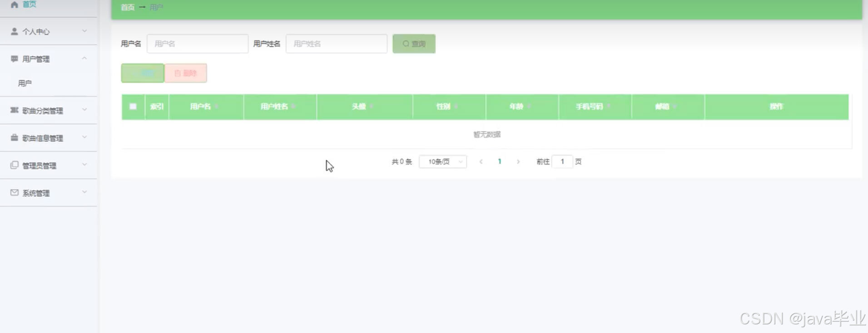Image resolution: width=868 pixels, height=333 pixels.
Task: Expand the 个人中心 menu chevron
Action: (x=84, y=31)
